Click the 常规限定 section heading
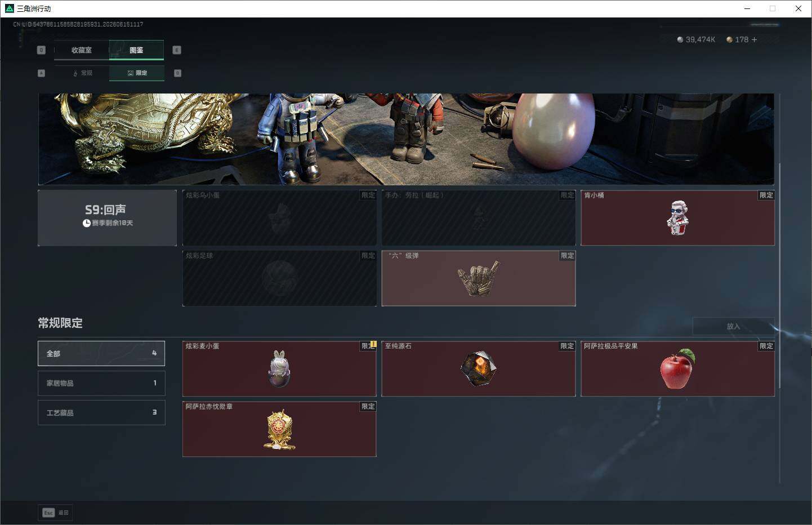The image size is (812, 525). [60, 323]
